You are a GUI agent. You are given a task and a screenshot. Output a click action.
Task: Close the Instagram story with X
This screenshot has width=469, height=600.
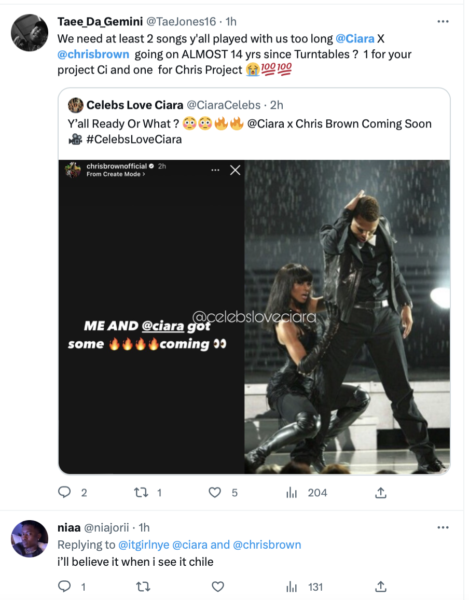[x=235, y=170]
